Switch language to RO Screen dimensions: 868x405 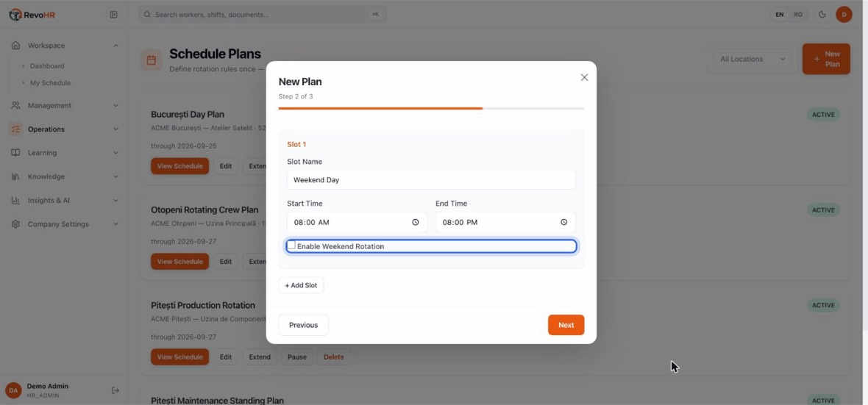point(797,15)
